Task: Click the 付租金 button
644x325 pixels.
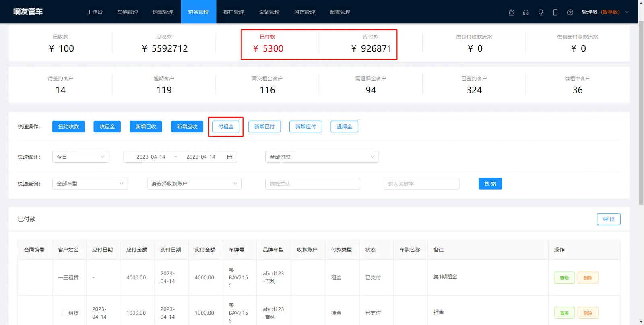Action: tap(226, 126)
